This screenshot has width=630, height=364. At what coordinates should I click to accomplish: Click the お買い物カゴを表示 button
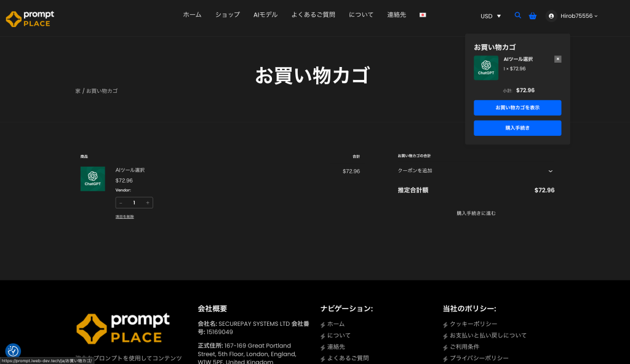click(x=517, y=108)
